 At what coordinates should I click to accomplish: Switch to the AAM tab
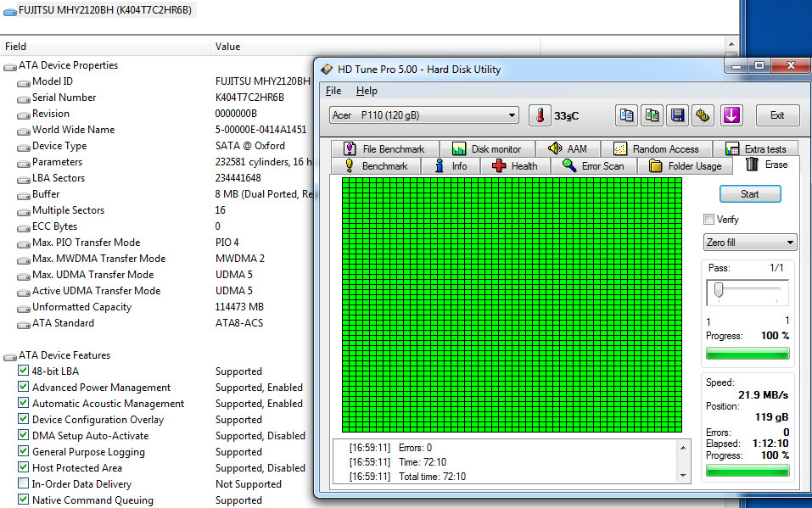(x=568, y=149)
